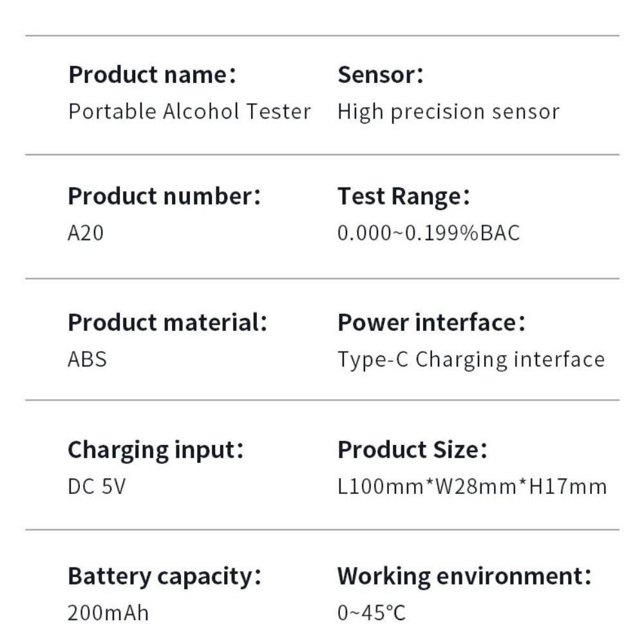Image resolution: width=644 pixels, height=644 pixels.
Task: Select the ABS material value
Action: pyautogui.click(x=87, y=359)
